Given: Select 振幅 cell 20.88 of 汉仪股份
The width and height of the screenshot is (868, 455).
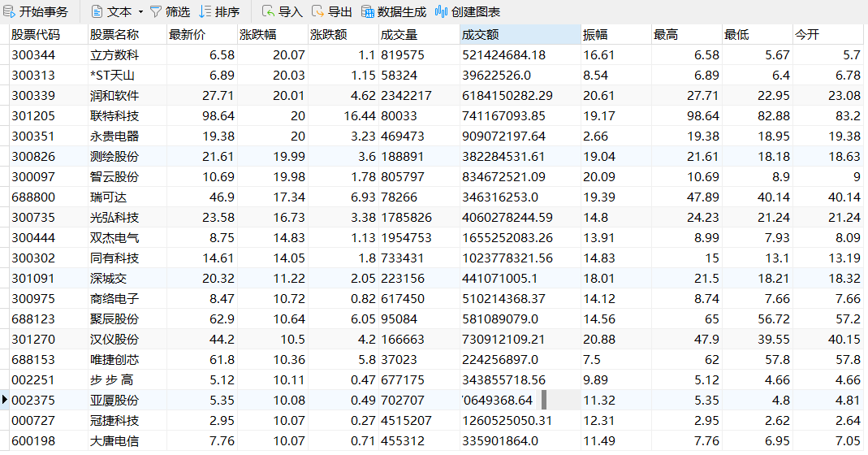Looking at the screenshot, I should [616, 340].
